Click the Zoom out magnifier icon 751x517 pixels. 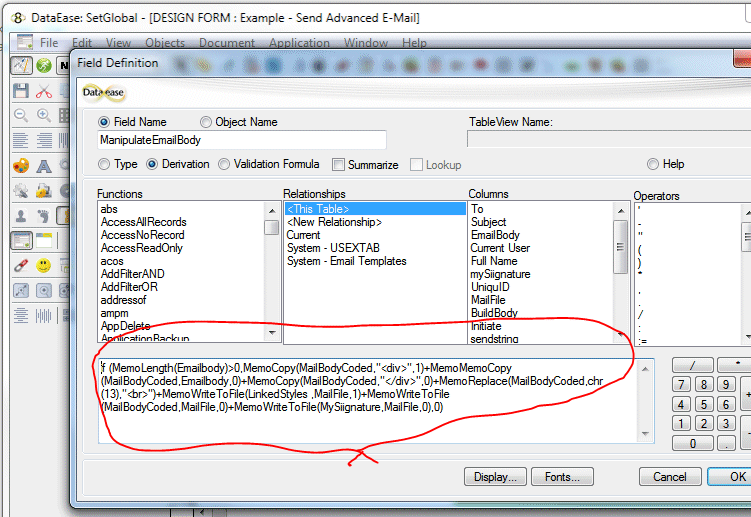pyautogui.click(x=21, y=115)
